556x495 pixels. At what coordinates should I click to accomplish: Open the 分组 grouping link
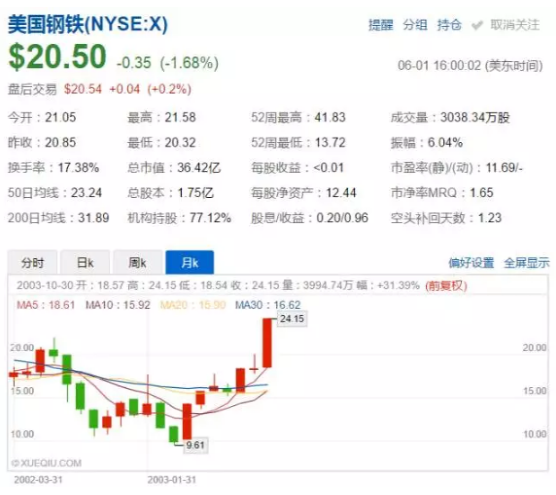click(x=415, y=25)
